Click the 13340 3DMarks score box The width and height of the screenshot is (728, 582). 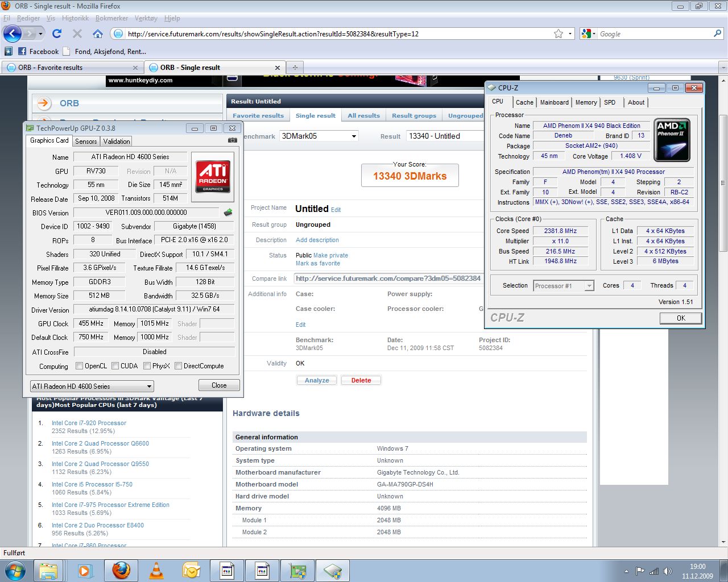point(410,176)
